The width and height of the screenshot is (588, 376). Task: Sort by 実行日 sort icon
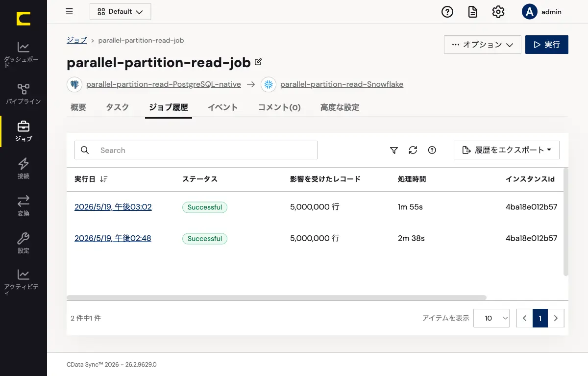tap(103, 179)
